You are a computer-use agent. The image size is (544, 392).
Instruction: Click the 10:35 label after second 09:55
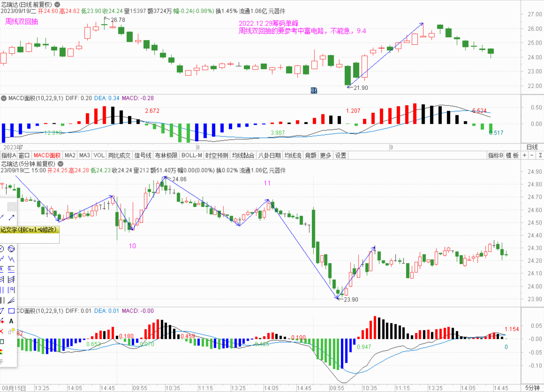(369, 388)
